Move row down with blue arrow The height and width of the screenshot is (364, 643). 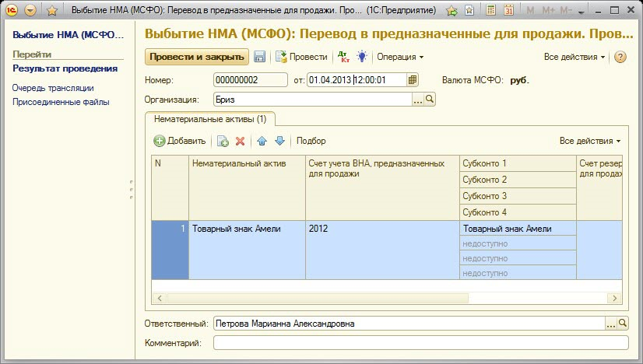[x=279, y=141]
